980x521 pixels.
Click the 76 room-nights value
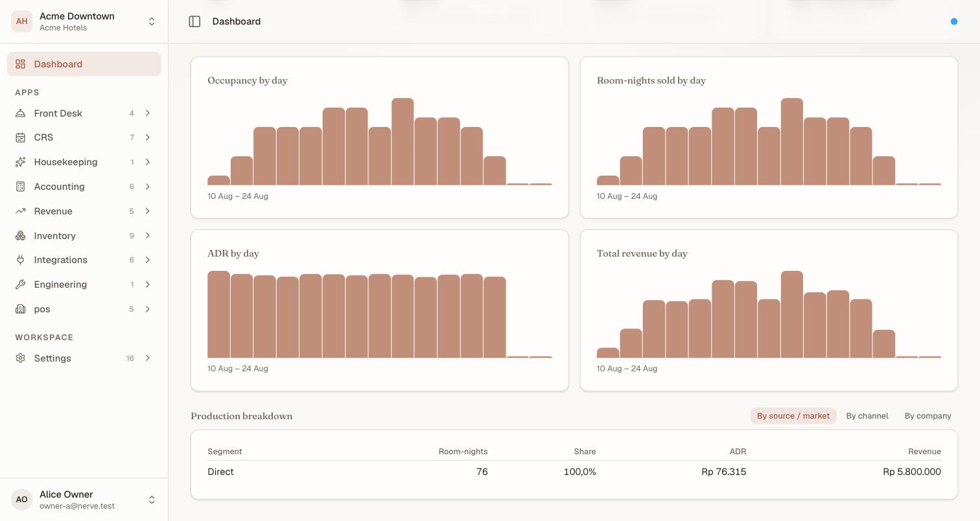click(482, 472)
